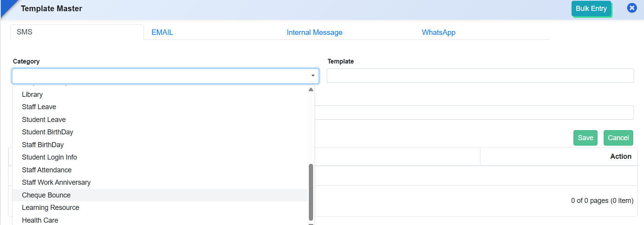644x225 pixels.
Task: Collapse the Category dropdown arrow
Action: click(x=313, y=76)
